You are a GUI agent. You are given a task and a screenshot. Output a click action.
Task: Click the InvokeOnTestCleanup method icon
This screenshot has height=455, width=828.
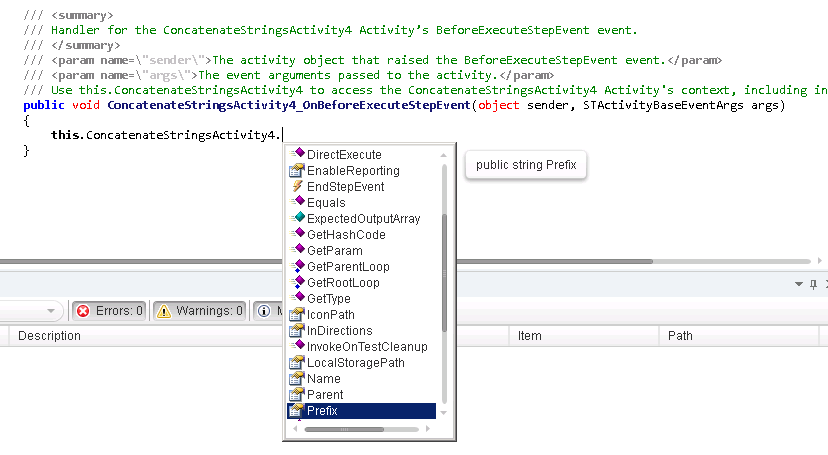click(296, 346)
